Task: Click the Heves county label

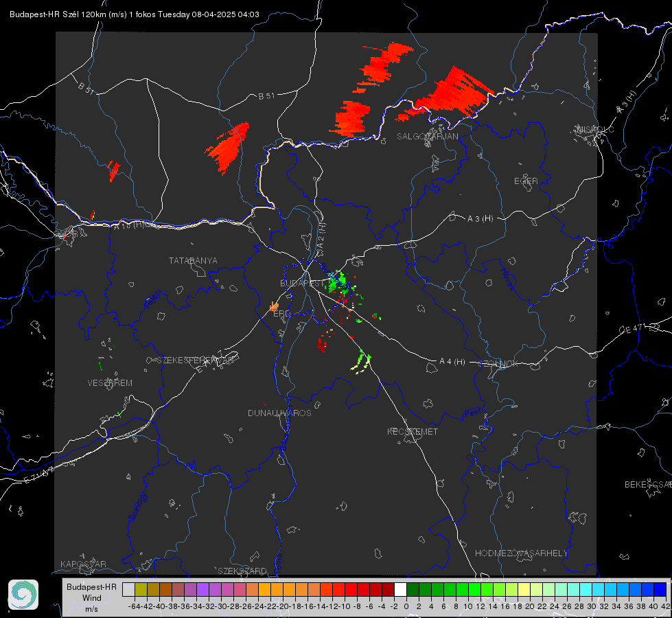Action: (507, 279)
